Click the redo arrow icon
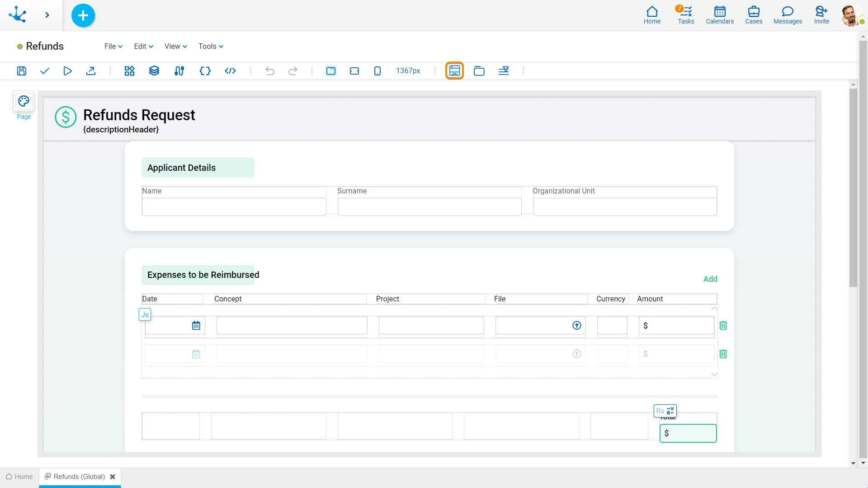 [292, 71]
